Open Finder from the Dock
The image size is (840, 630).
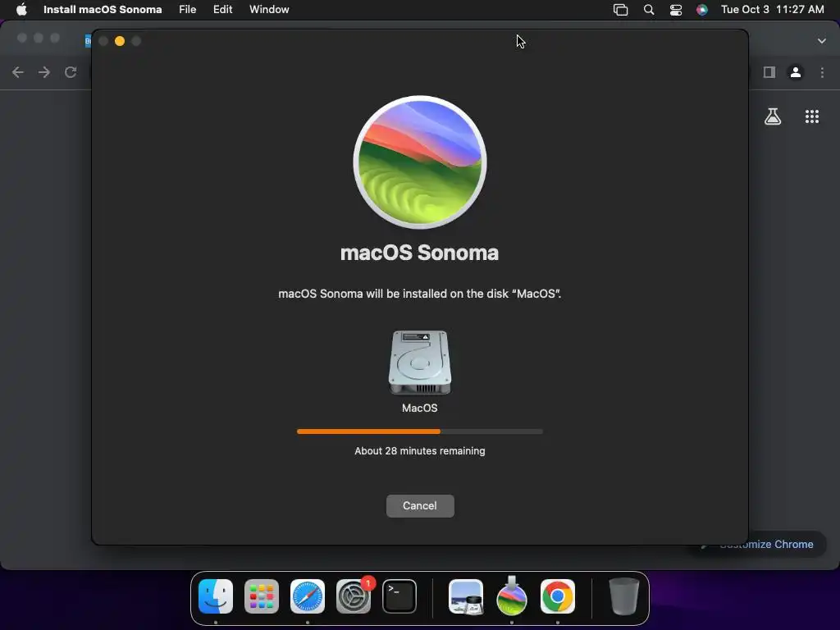216,596
